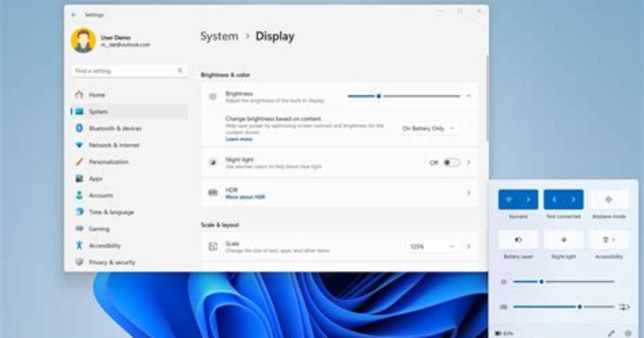Click the Apps sidebar icon
The width and height of the screenshot is (644, 338).
pos(79,178)
